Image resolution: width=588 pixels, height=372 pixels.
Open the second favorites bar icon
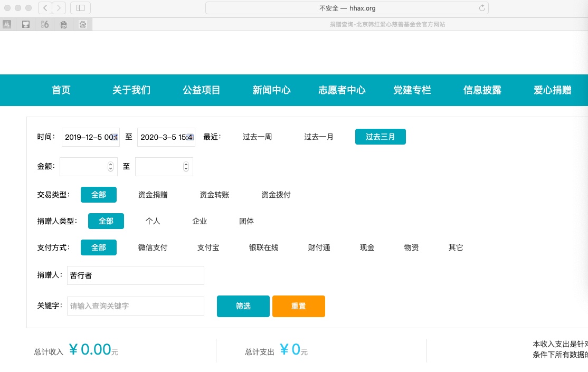pos(26,24)
